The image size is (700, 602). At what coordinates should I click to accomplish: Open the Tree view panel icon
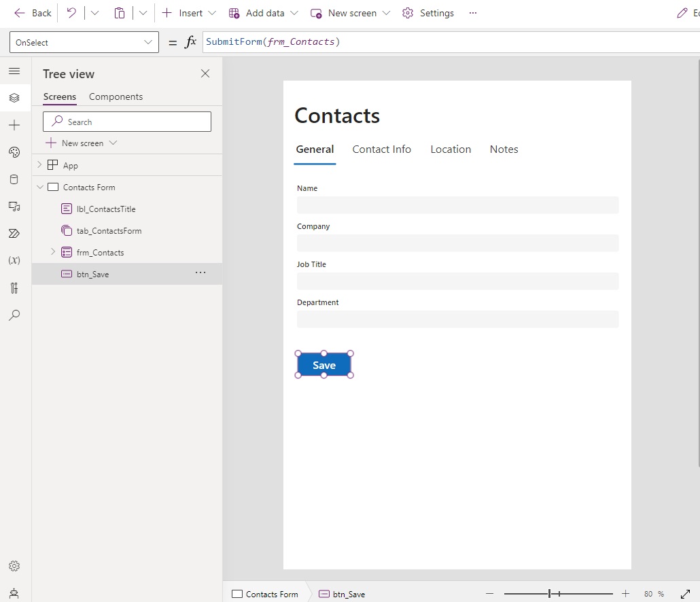pyautogui.click(x=14, y=98)
